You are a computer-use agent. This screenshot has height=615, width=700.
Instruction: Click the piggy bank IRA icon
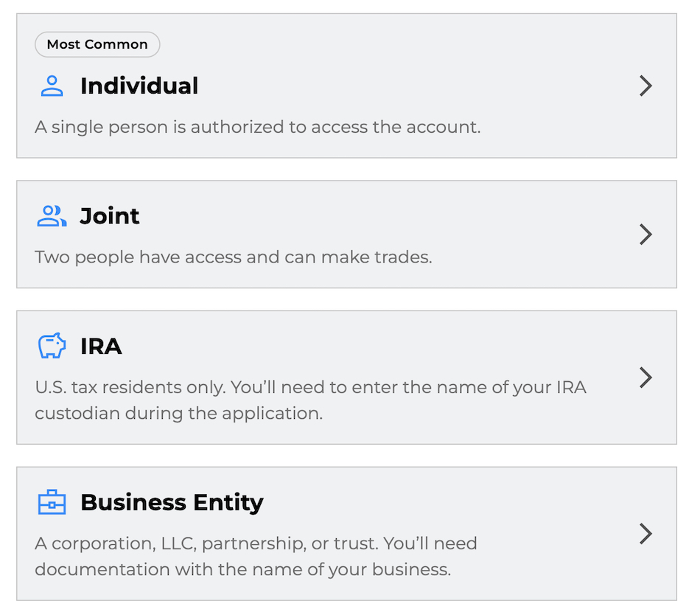pos(51,346)
